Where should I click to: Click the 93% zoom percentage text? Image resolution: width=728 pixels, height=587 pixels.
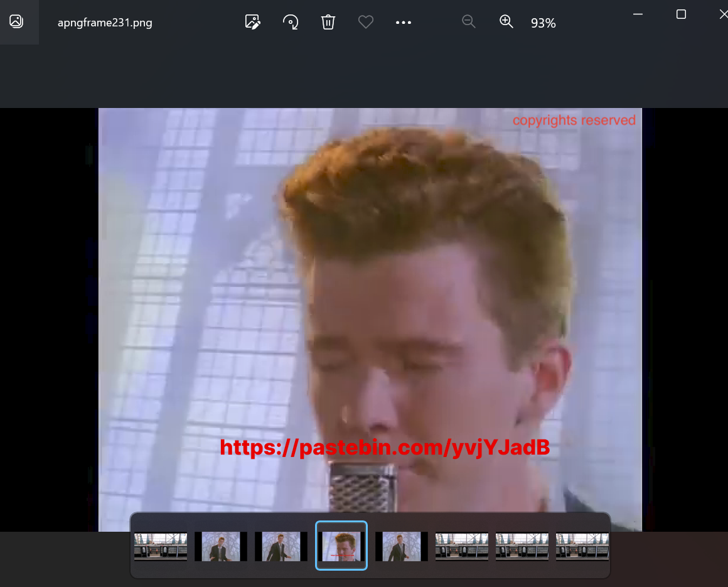tap(543, 23)
